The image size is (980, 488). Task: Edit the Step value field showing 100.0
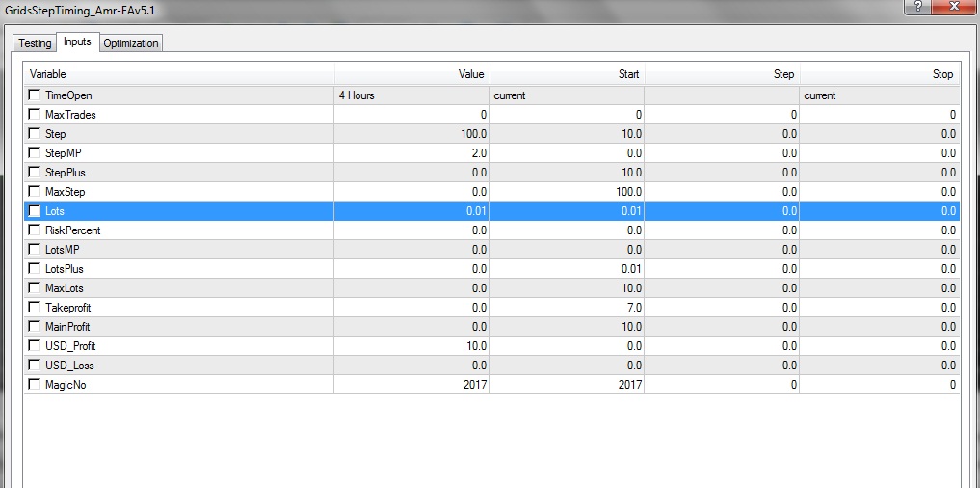click(x=411, y=134)
